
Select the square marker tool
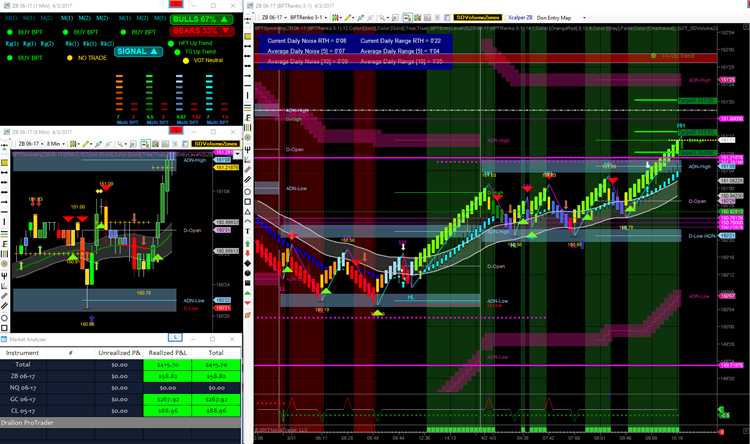247,283
